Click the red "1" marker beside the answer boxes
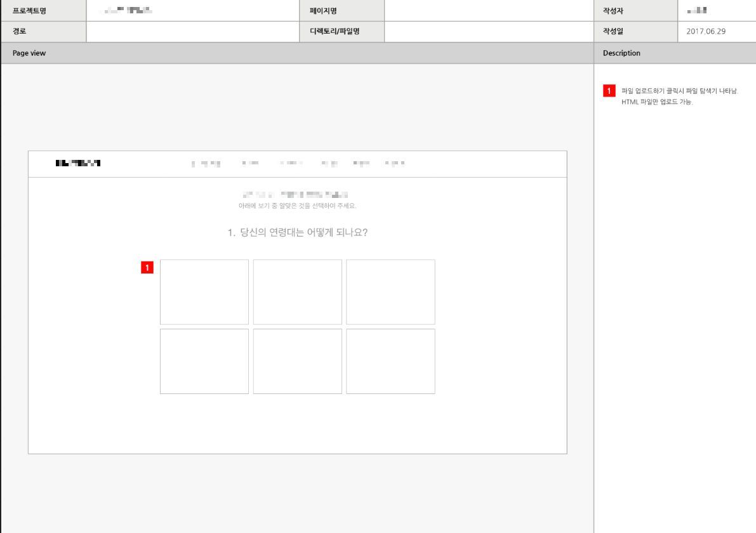This screenshot has height=533, width=756. (x=147, y=266)
